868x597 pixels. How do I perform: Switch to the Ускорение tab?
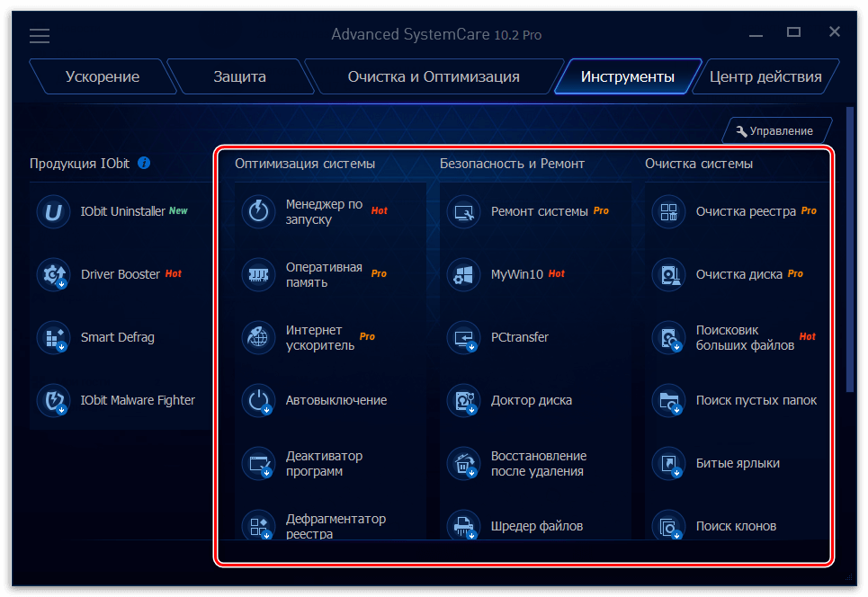point(102,77)
